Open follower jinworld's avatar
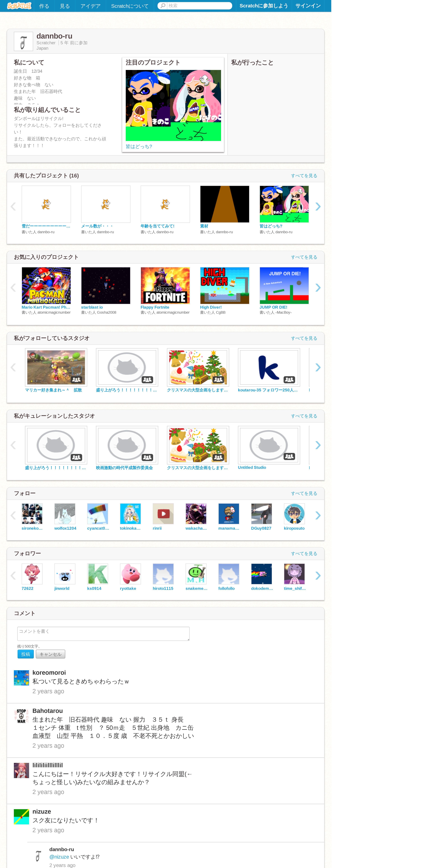The width and height of the screenshot is (434, 868). click(65, 574)
